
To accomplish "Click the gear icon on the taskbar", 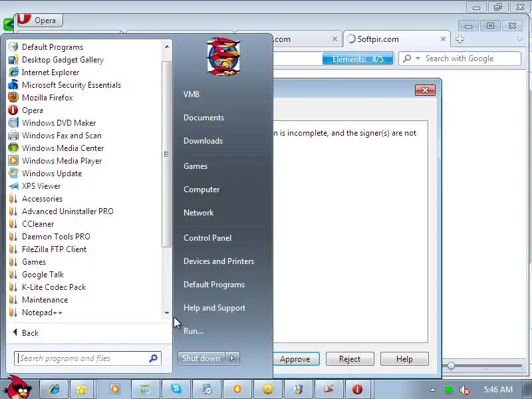I will point(268,389).
